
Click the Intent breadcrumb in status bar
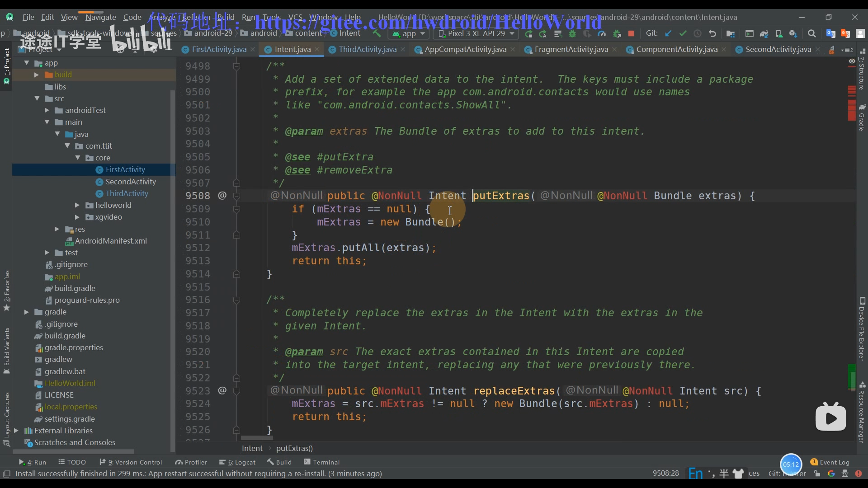251,448
